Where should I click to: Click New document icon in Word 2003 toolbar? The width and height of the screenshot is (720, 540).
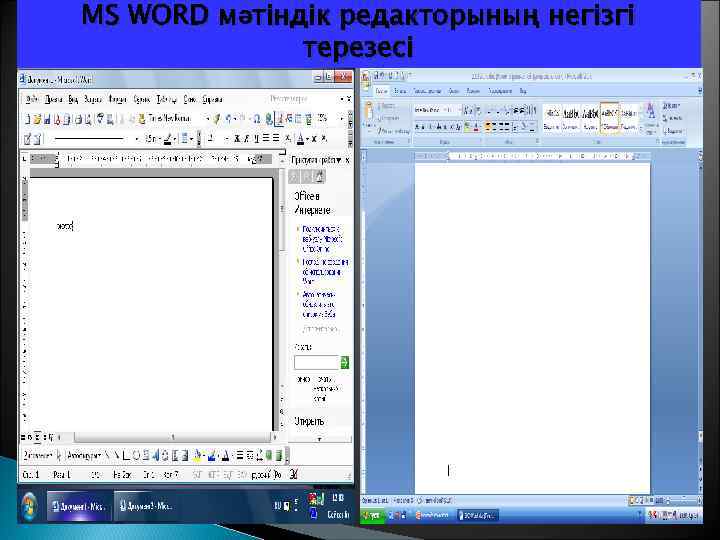tap(27, 119)
